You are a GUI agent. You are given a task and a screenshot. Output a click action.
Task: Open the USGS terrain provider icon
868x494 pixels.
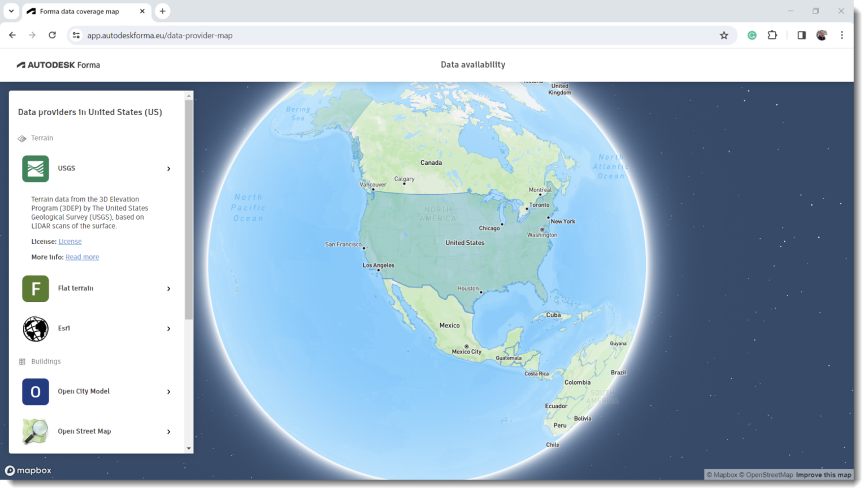click(x=36, y=168)
